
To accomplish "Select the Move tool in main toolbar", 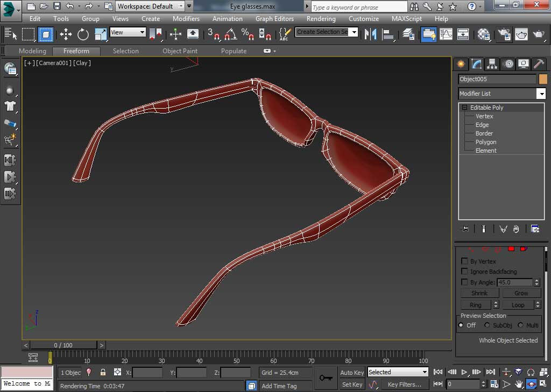I will [x=66, y=34].
